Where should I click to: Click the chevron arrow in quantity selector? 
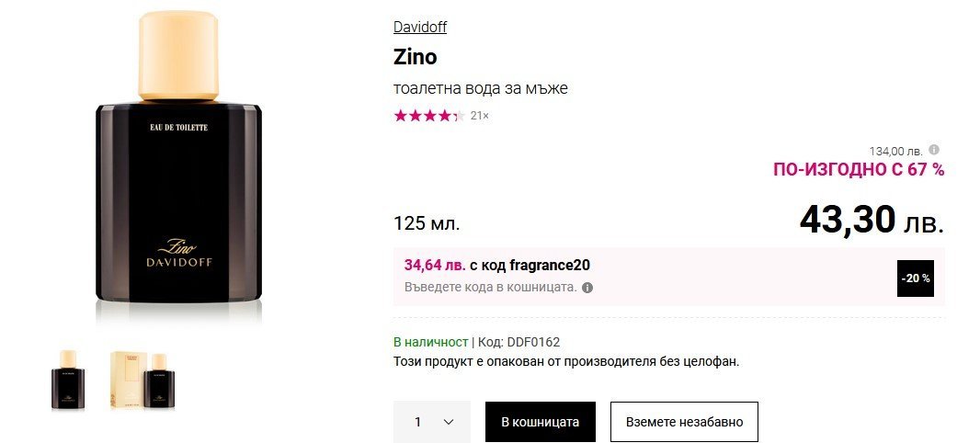[x=449, y=422]
